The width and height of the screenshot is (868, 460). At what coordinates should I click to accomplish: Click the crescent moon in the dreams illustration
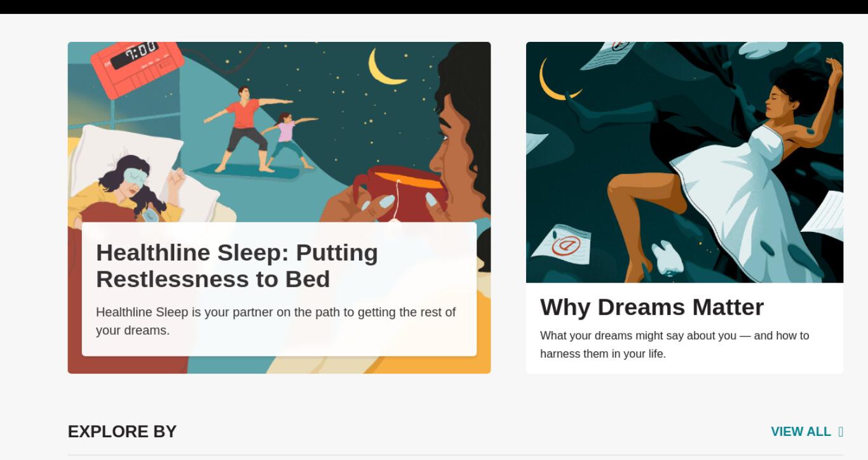(x=557, y=79)
